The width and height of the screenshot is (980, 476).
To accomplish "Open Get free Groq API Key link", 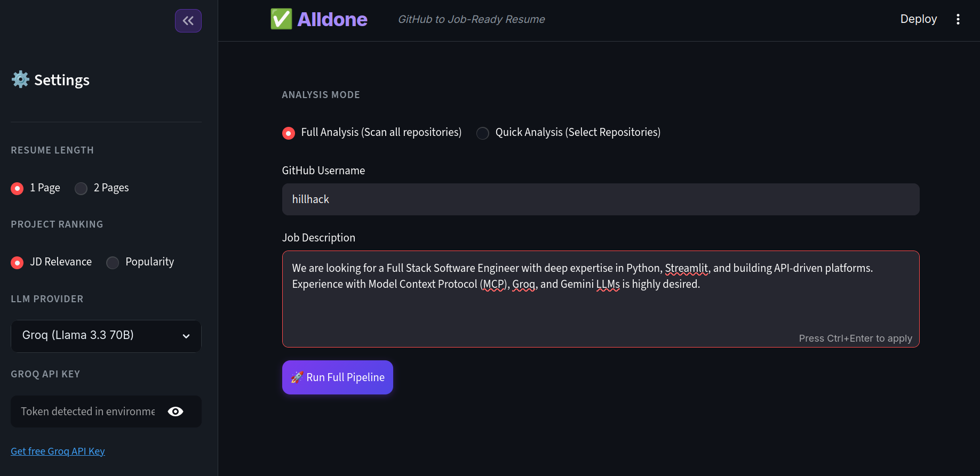I will tap(58, 451).
